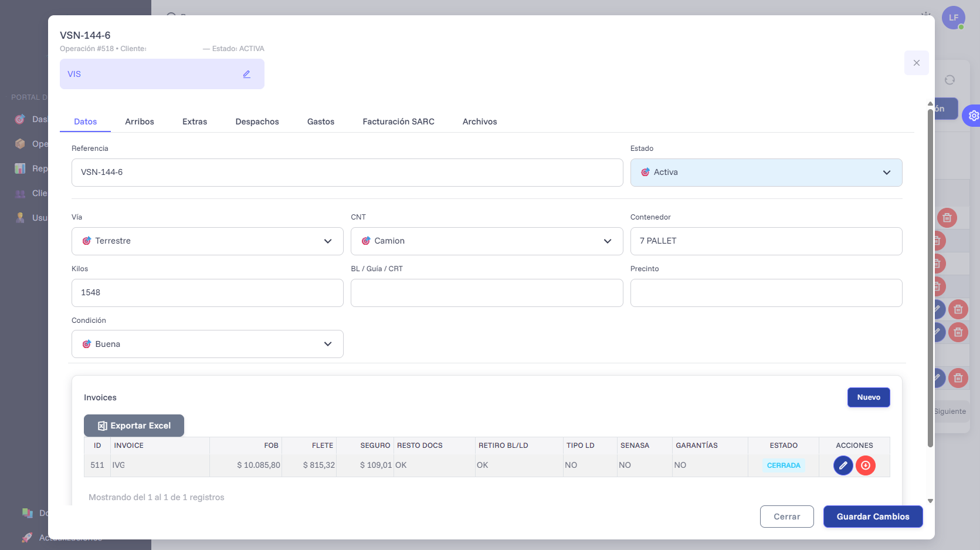The image size is (980, 550).
Task: Click the scrollbar down arrow in the modal
Action: [930, 501]
